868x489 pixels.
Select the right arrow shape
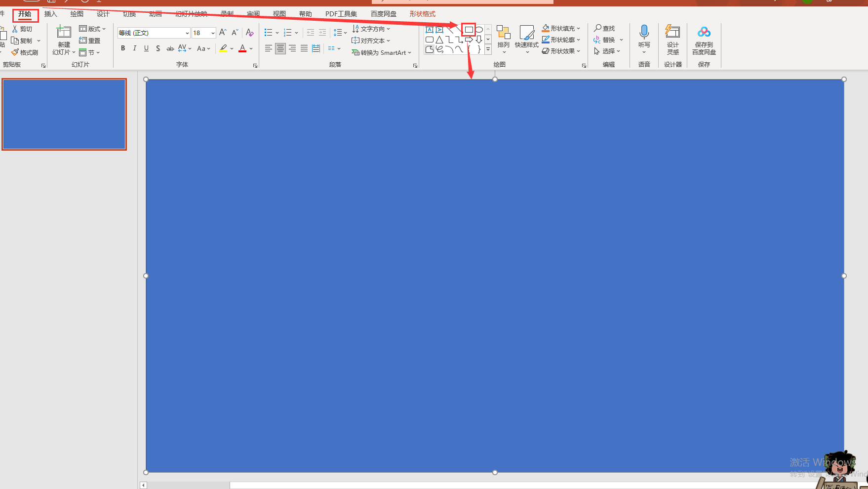click(x=469, y=40)
